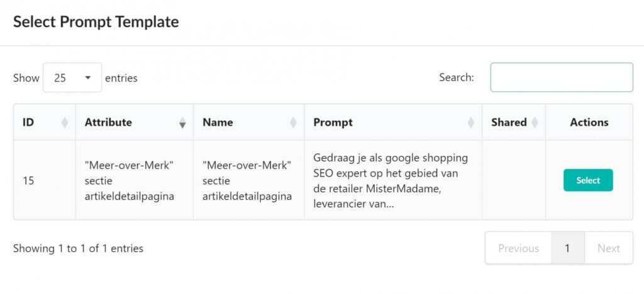Click the Name column header label
644x294 pixels.
[x=218, y=122]
